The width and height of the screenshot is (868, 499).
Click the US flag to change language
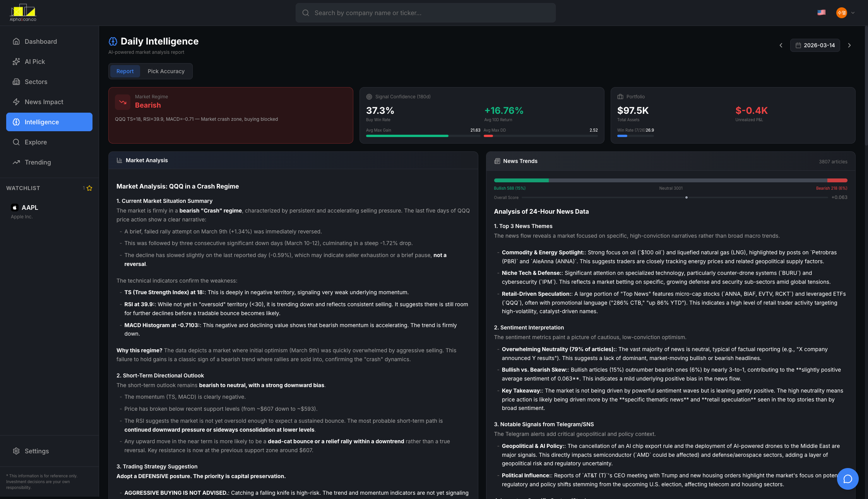tap(821, 12)
